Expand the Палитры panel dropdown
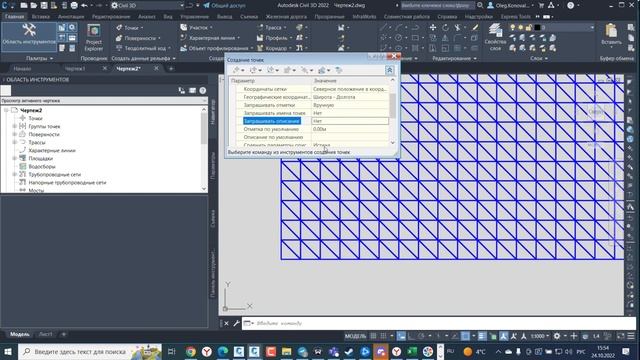 [x=40, y=58]
